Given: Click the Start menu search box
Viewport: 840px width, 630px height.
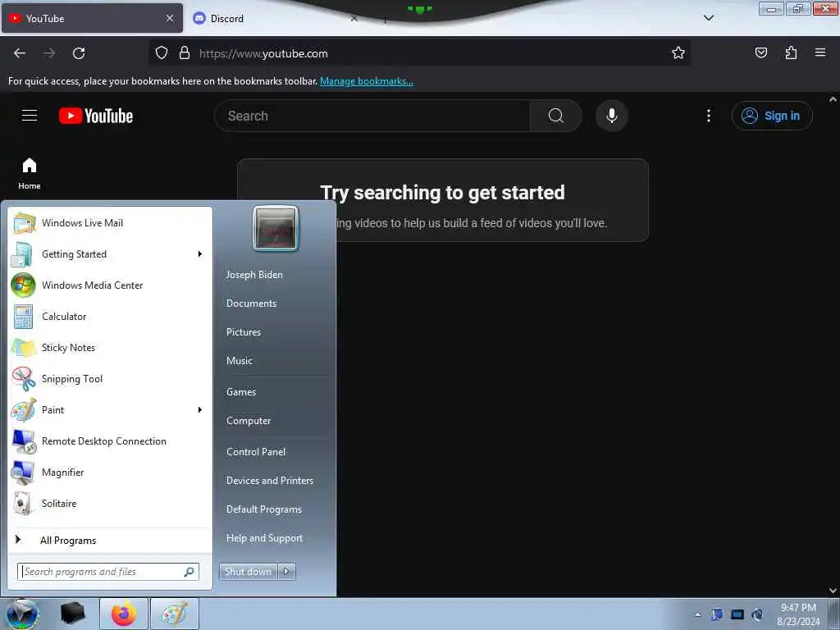Looking at the screenshot, I should (108, 572).
